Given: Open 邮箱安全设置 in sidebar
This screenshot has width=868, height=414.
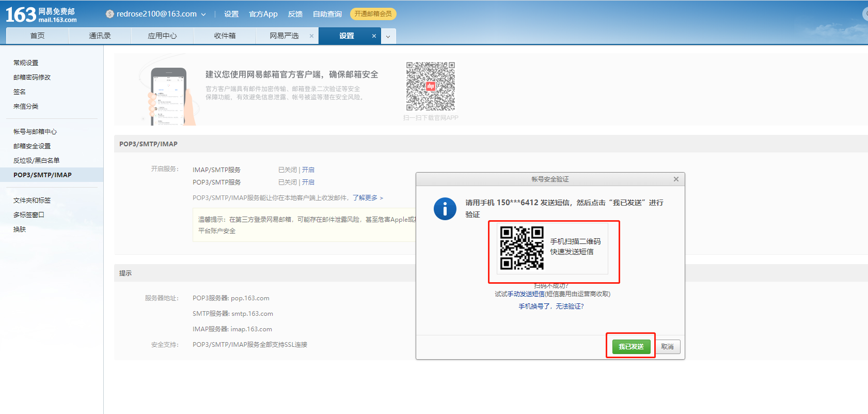Looking at the screenshot, I should (32, 146).
